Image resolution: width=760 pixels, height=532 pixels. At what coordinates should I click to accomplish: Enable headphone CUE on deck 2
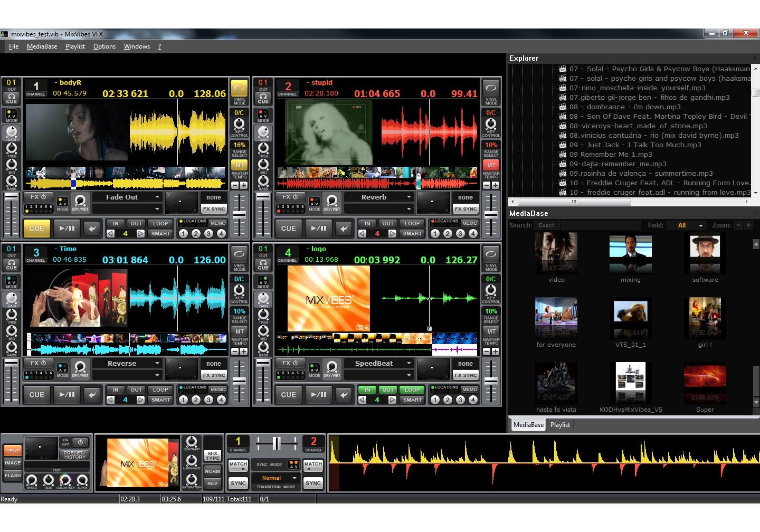tap(263, 99)
